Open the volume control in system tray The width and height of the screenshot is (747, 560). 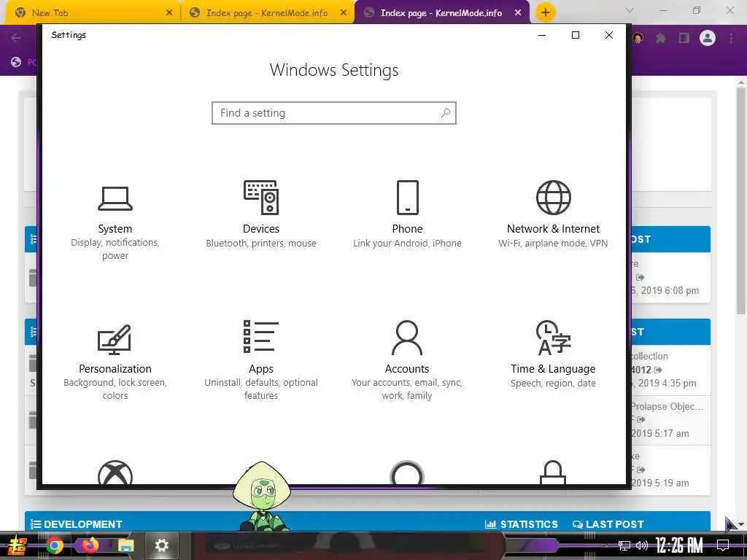[x=642, y=545]
